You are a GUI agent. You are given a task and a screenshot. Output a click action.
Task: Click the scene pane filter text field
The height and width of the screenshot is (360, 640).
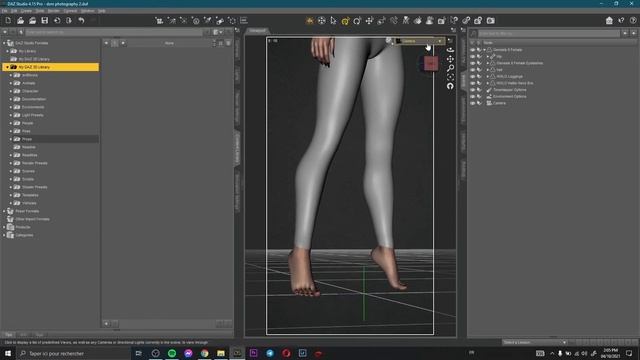(x=549, y=33)
